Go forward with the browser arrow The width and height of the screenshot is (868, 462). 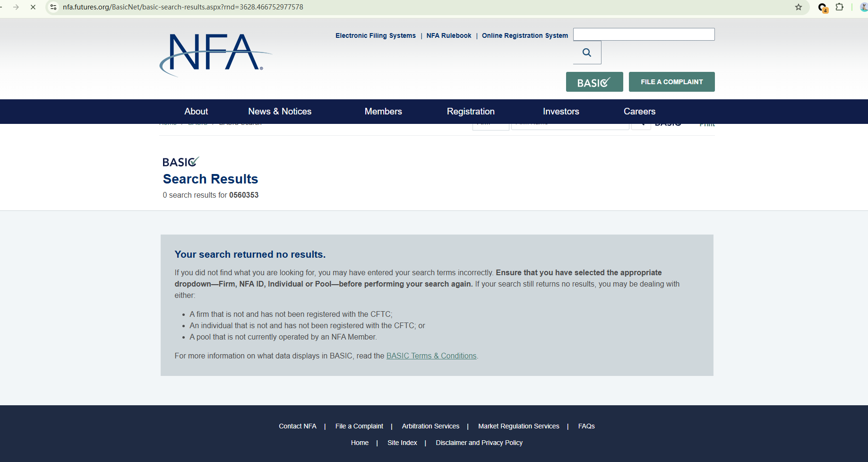coord(16,7)
